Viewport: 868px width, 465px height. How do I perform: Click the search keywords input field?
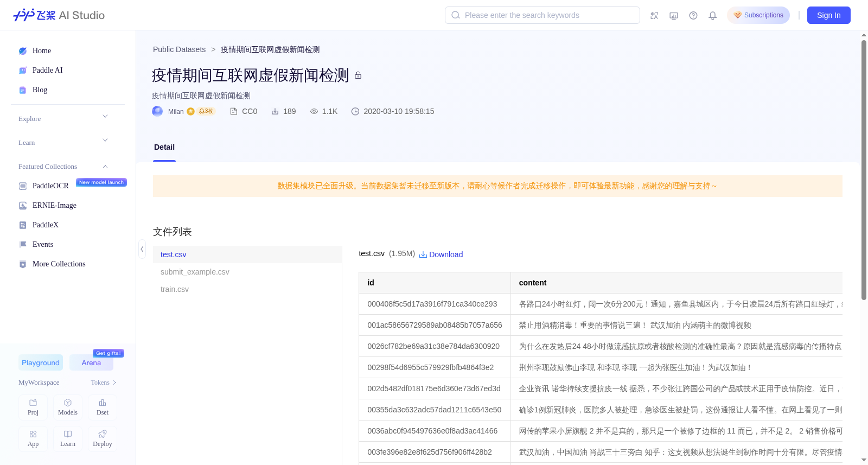point(542,15)
